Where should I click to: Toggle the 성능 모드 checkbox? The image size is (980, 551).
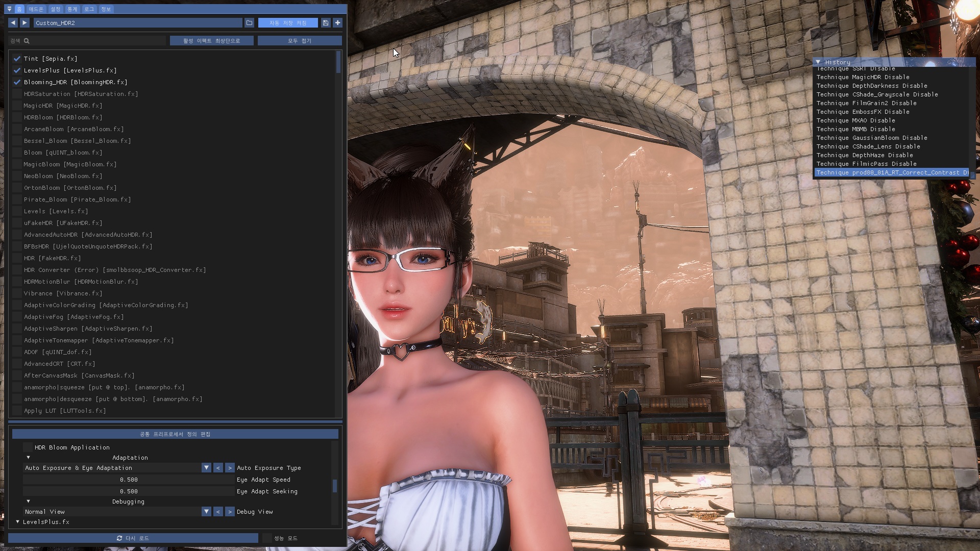pyautogui.click(x=267, y=538)
